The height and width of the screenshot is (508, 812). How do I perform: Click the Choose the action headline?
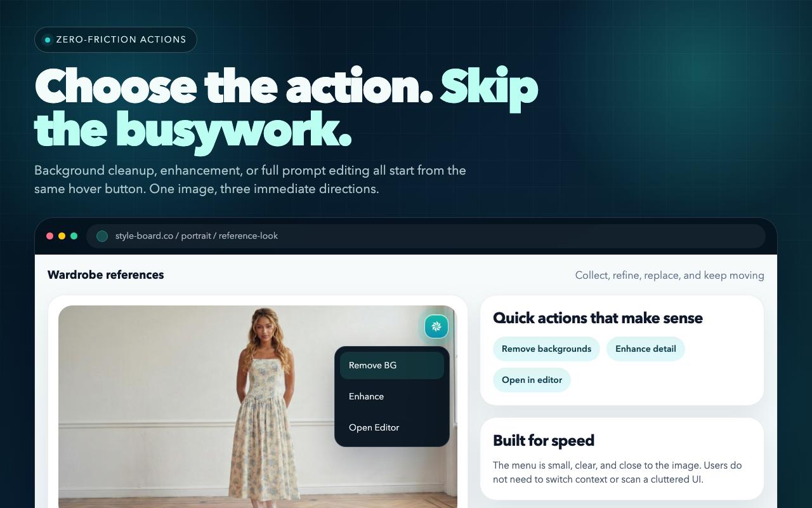click(286, 109)
